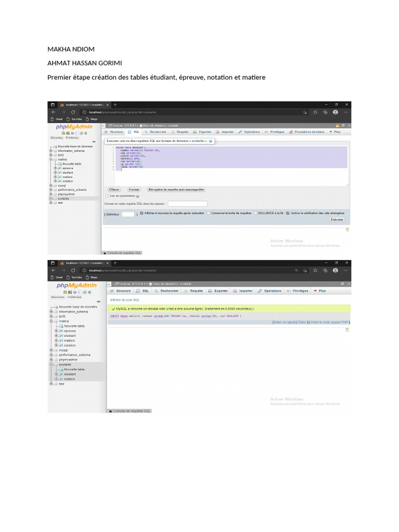
Task: Enable 'Conserver la boîte de requêtes' checkbox
Action: (208, 213)
